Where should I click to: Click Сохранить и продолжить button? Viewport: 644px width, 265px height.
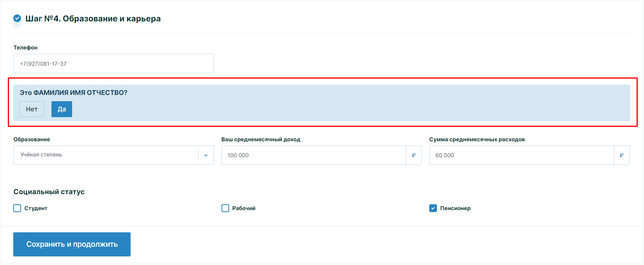click(x=72, y=244)
